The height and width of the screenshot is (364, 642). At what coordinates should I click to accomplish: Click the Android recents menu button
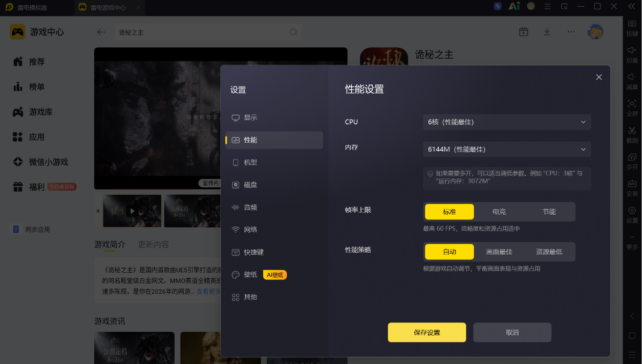click(x=632, y=355)
